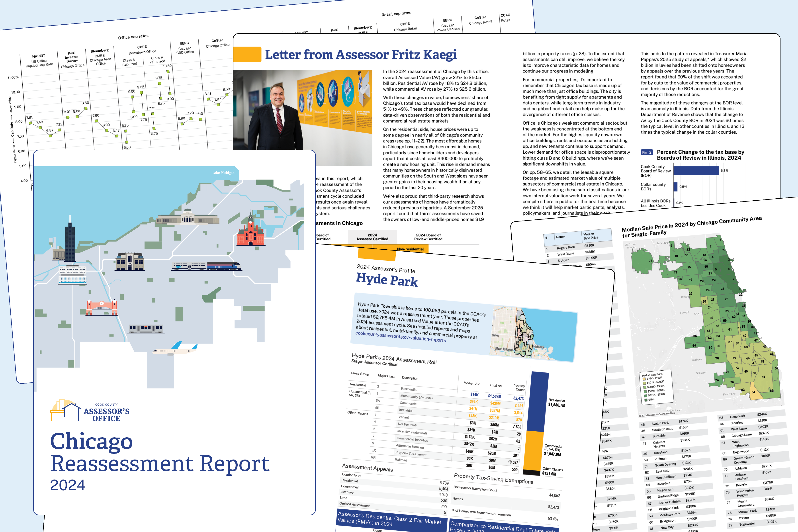Click the 'Property Count' column header
This screenshot has width=798, height=532.
518,387
